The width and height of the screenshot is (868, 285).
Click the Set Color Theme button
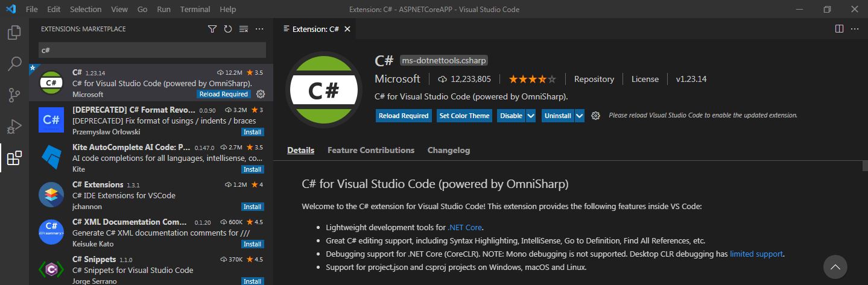[x=464, y=116]
